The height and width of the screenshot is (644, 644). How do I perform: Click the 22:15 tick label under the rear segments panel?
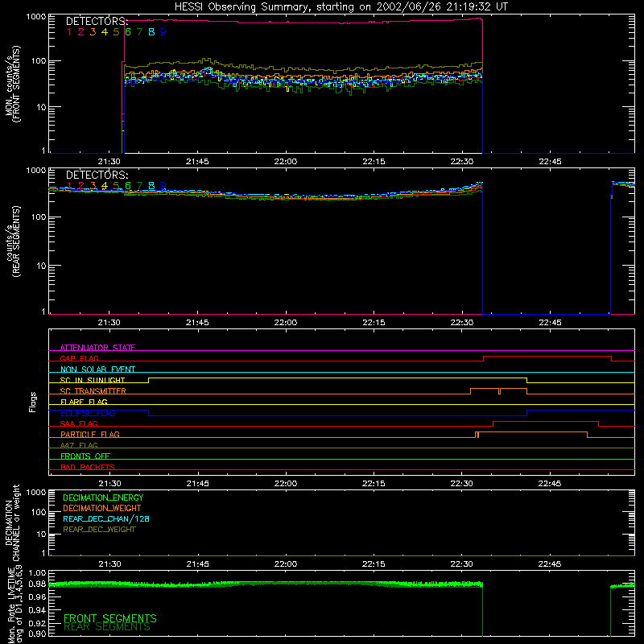click(x=374, y=323)
